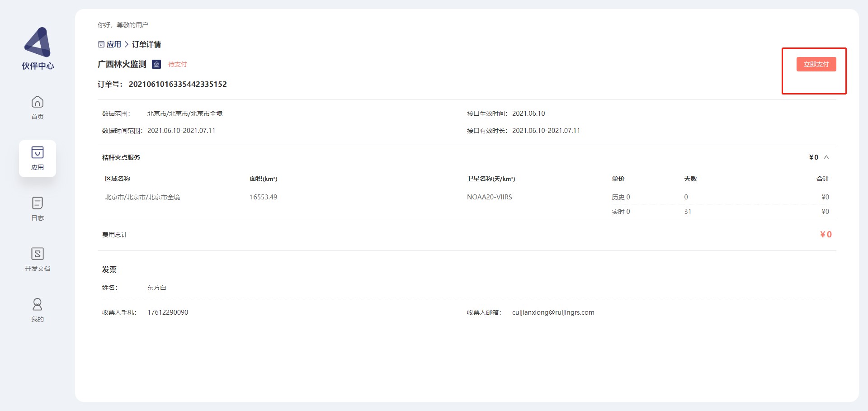Click the 伙伴中心 logo
The width and height of the screenshot is (868, 411).
click(38, 48)
